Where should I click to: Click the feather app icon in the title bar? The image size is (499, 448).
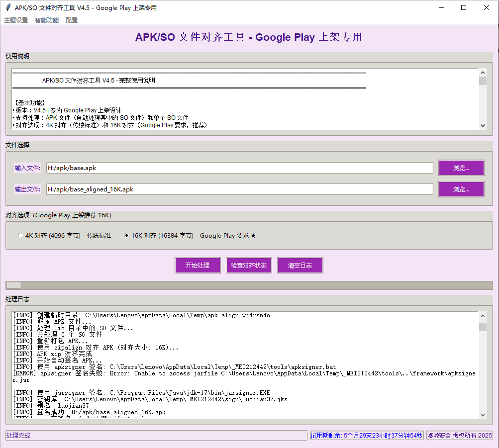click(8, 7)
